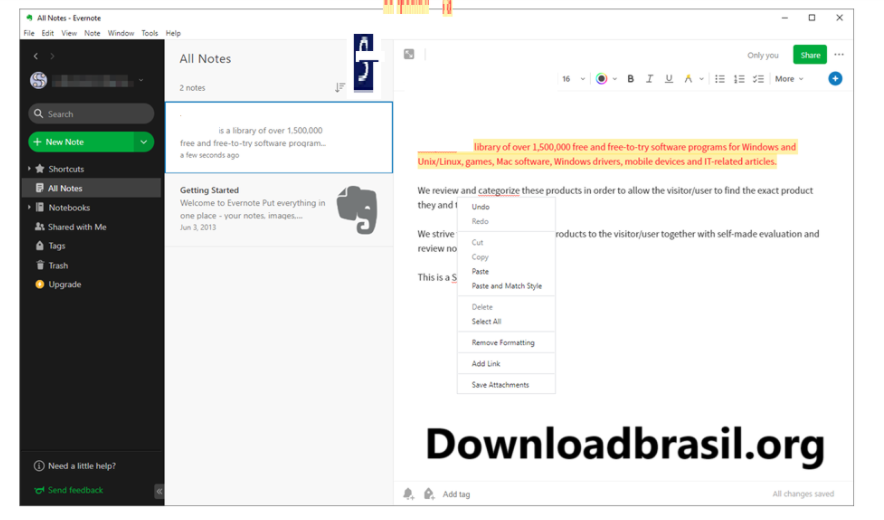Choose Remove Formatting in context menu
884x520 pixels.
[x=506, y=342]
